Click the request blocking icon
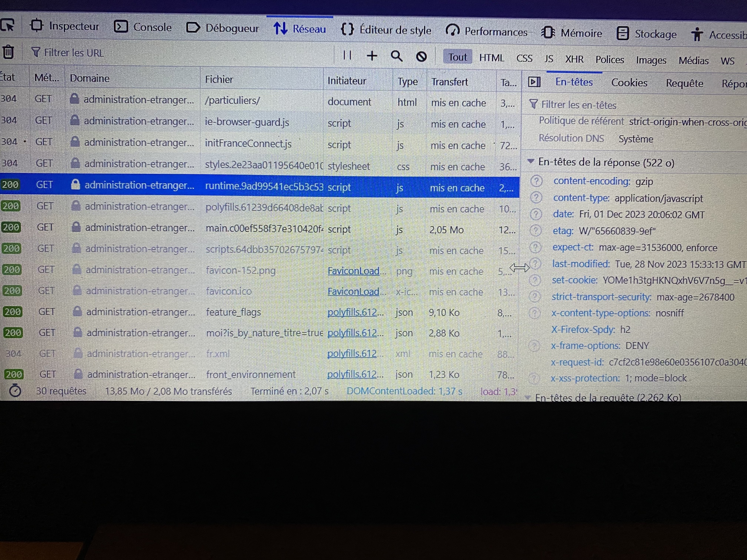747x560 pixels. click(x=421, y=57)
